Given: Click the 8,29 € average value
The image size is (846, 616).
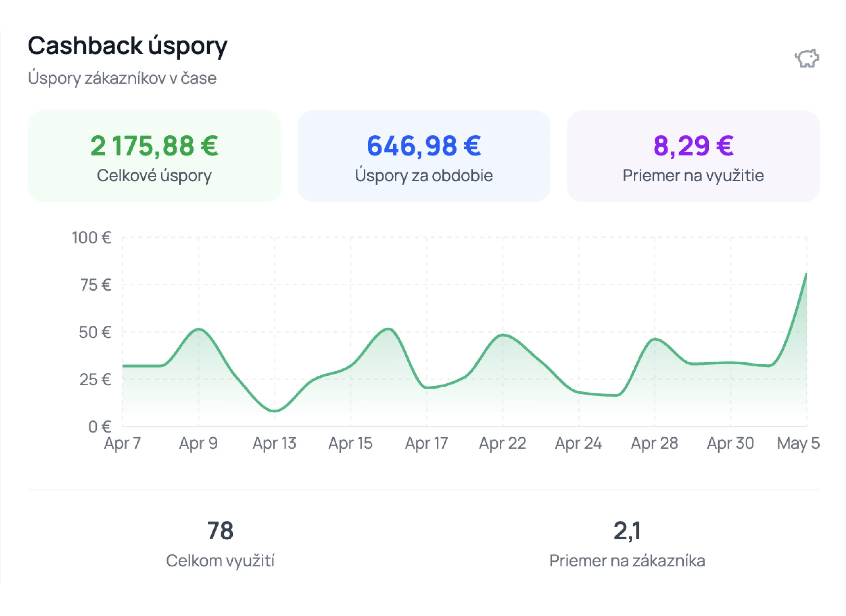Looking at the screenshot, I should [694, 145].
